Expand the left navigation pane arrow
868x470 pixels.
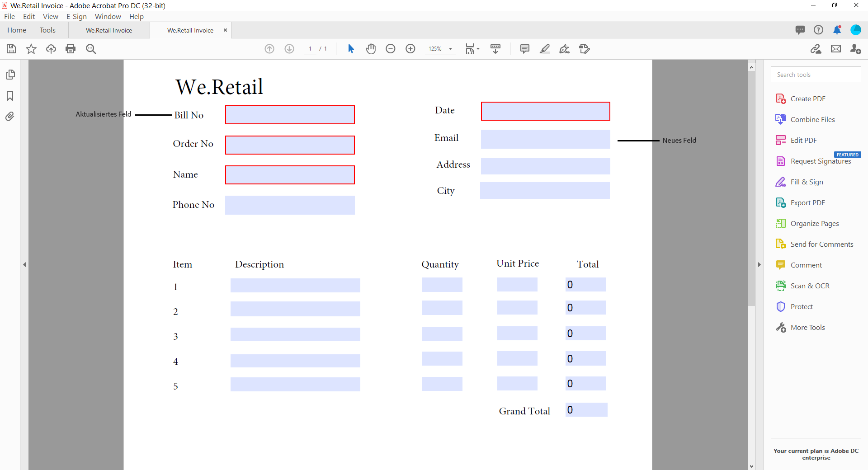(24, 264)
